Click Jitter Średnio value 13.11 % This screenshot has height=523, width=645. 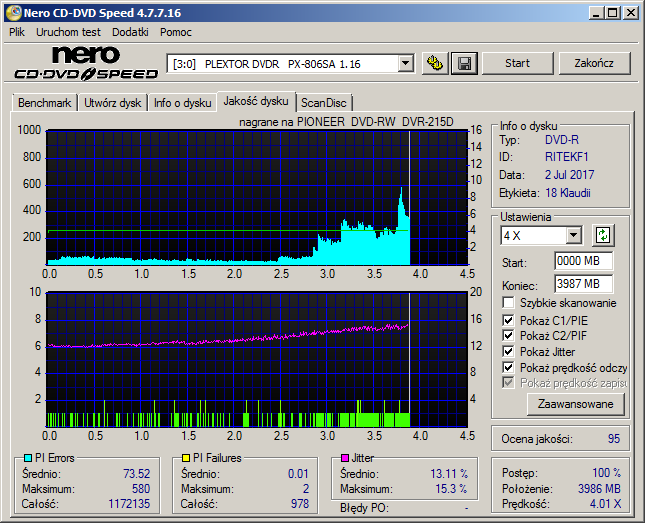click(x=449, y=474)
